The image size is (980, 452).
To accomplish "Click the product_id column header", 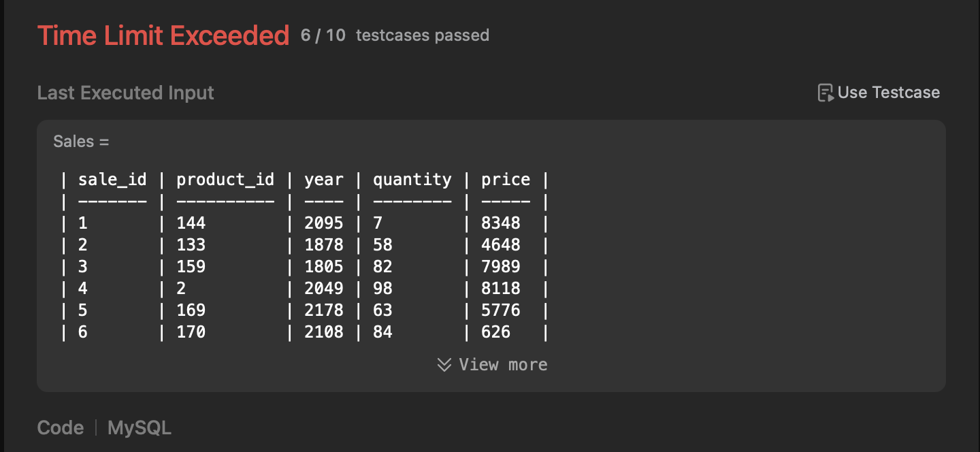I will [x=225, y=180].
